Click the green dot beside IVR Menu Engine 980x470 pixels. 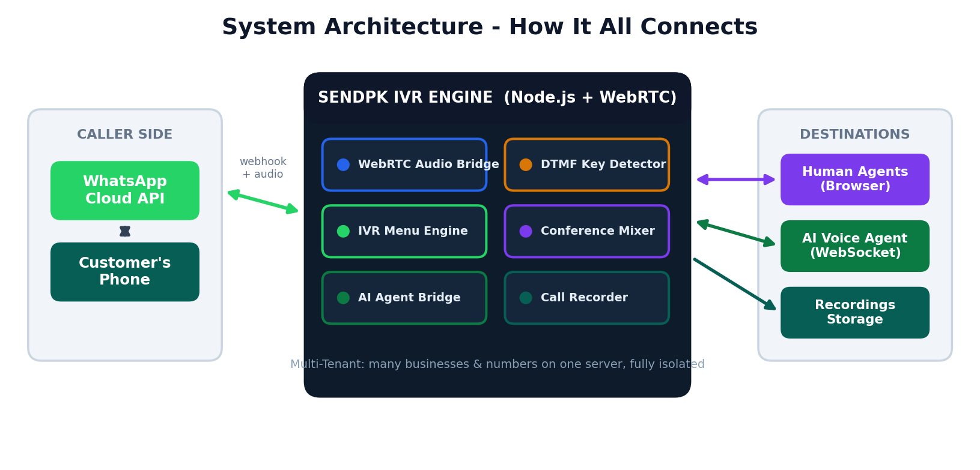point(343,231)
